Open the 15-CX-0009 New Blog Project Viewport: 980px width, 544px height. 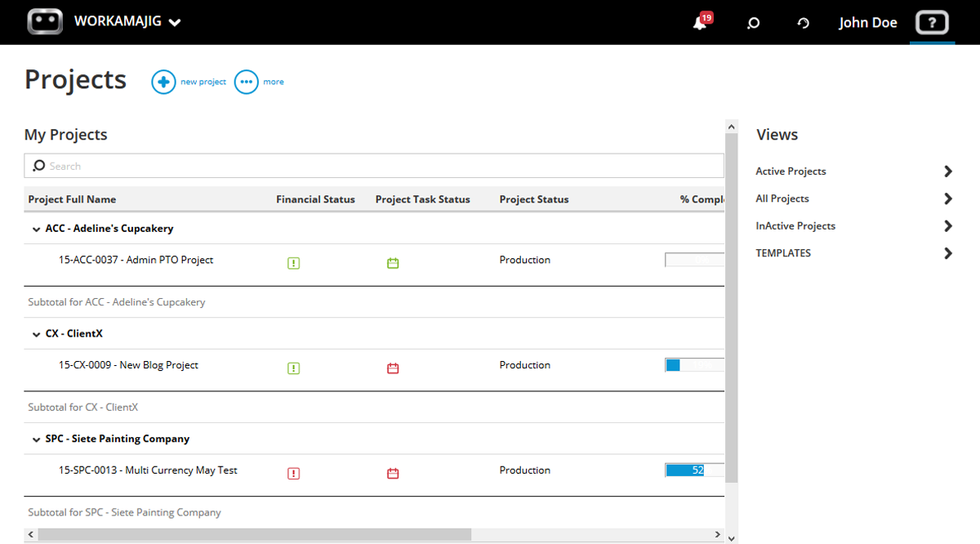click(x=128, y=365)
